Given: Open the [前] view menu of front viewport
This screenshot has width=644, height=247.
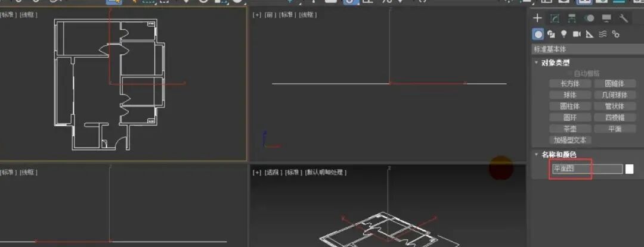Looking at the screenshot, I should point(270,15).
